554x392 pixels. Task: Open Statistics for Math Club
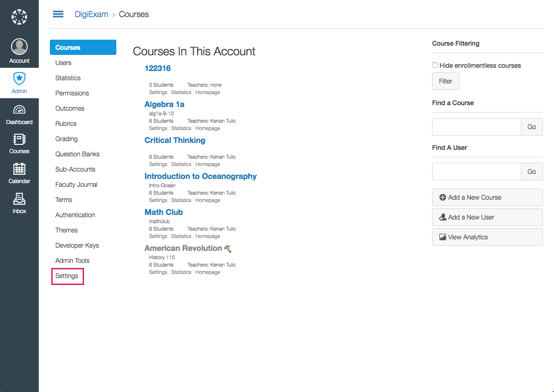pos(181,236)
